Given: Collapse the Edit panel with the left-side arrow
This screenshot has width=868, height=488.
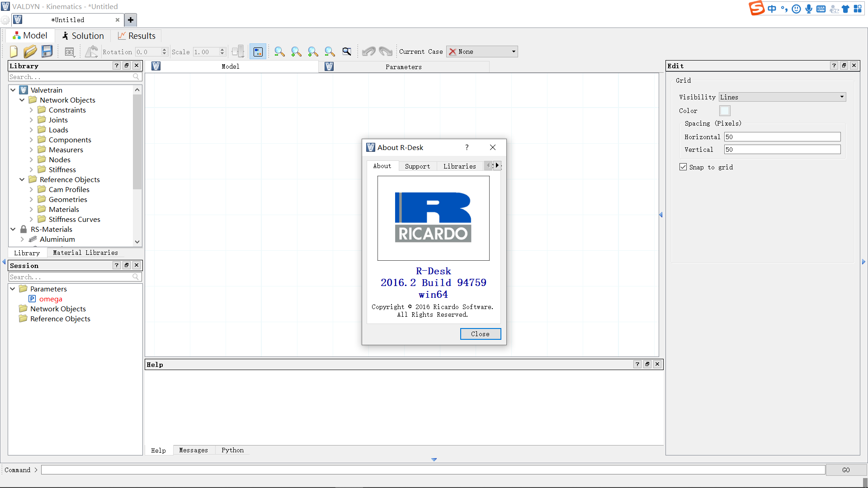Looking at the screenshot, I should (660, 215).
